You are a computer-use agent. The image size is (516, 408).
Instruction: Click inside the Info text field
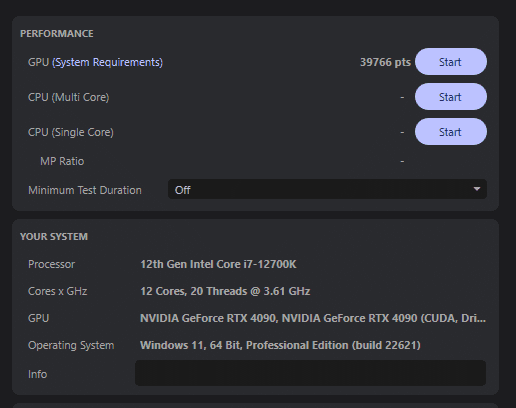(310, 373)
